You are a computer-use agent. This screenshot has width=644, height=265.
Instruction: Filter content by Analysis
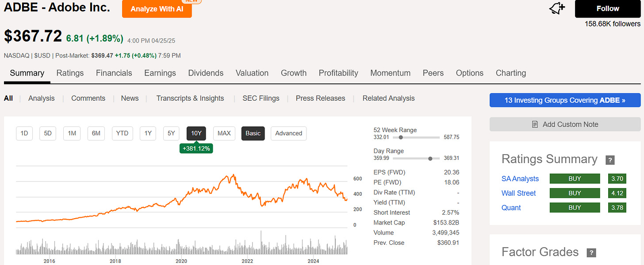click(x=42, y=98)
